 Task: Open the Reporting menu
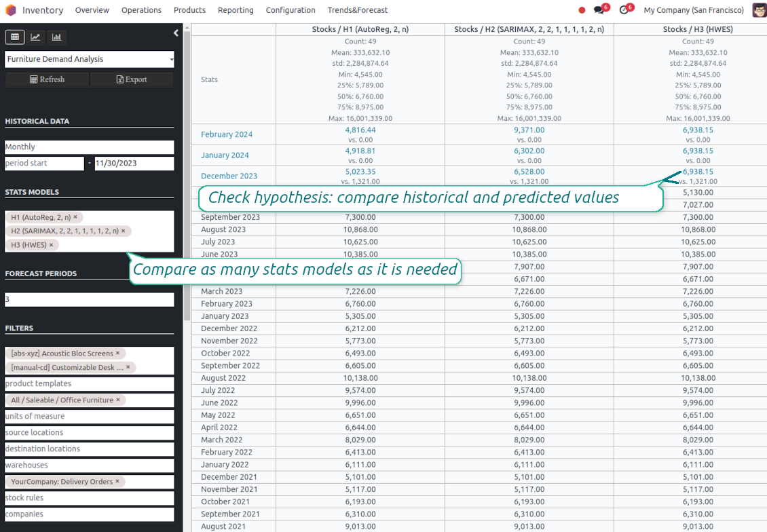[x=236, y=10]
